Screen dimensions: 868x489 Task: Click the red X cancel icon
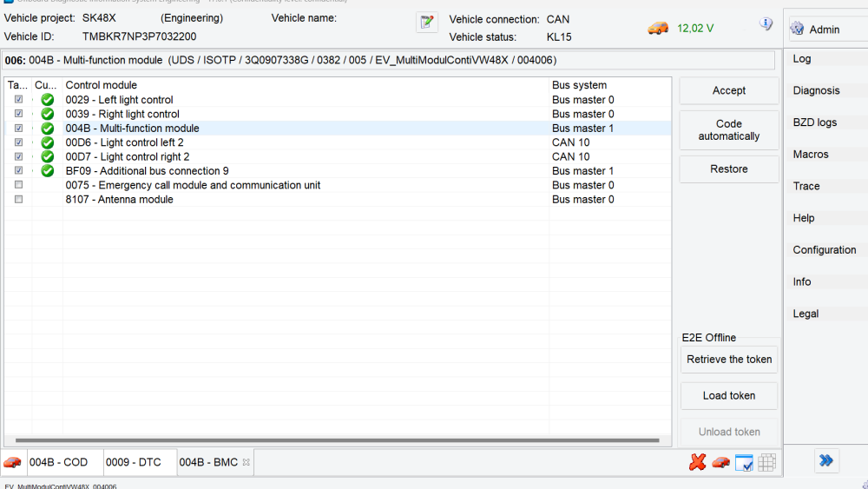698,462
